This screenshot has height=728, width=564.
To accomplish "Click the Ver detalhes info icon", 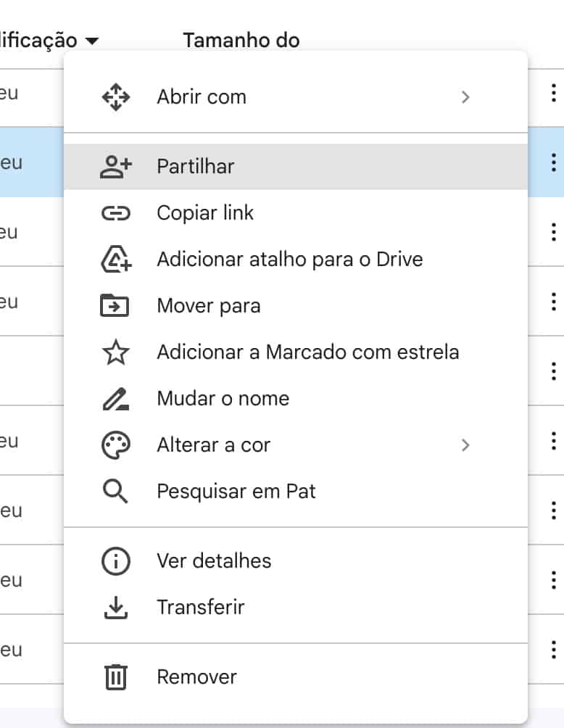I will click(115, 561).
